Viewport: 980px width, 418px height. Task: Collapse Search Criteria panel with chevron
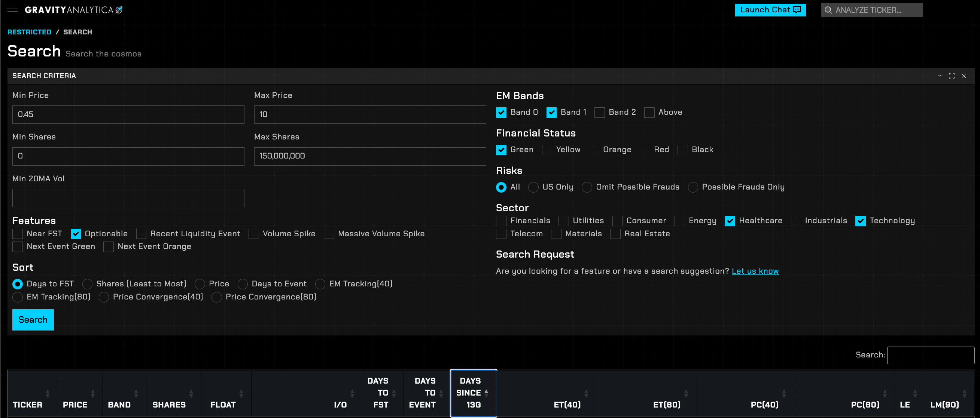939,76
